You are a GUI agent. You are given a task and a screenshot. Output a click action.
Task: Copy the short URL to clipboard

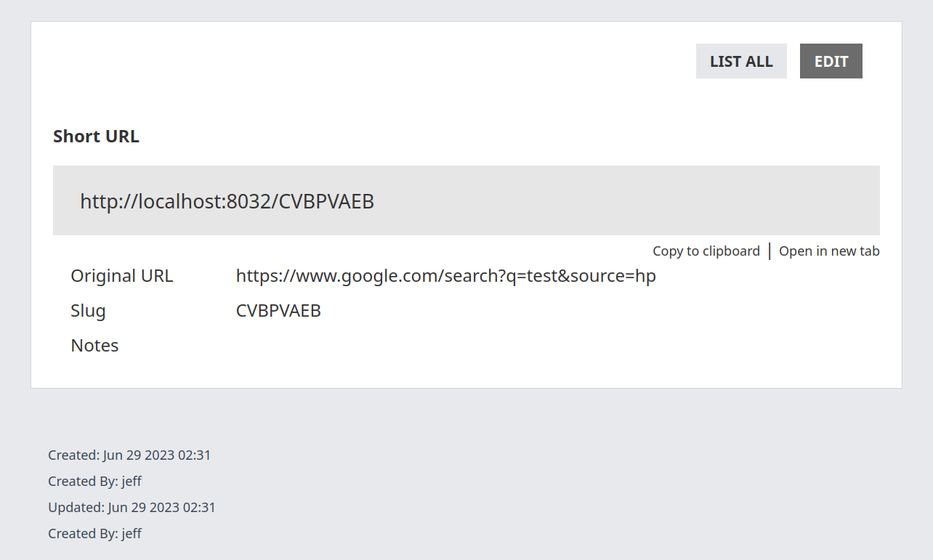(x=706, y=251)
